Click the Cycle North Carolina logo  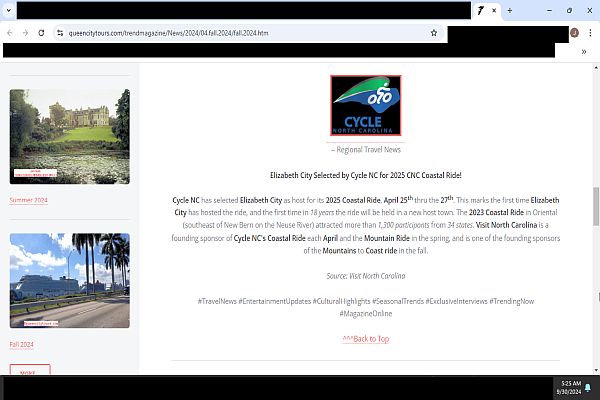click(365, 105)
